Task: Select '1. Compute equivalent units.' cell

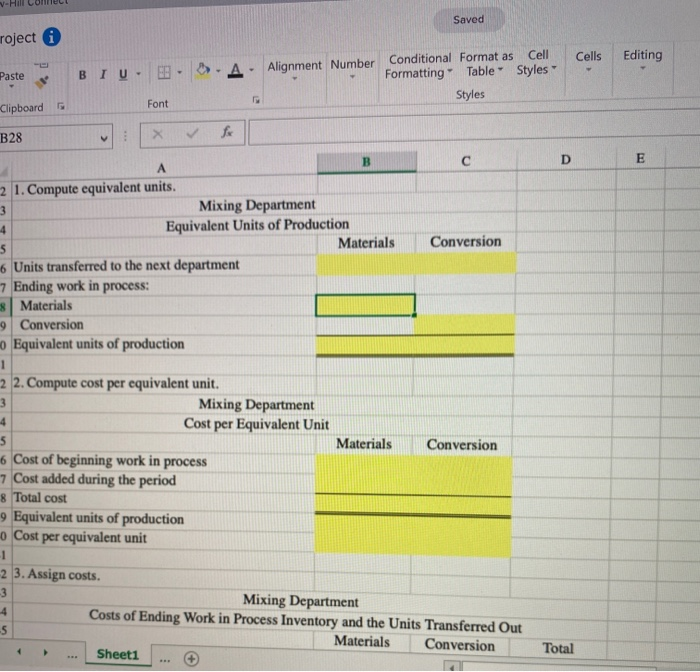Action: click(x=164, y=188)
